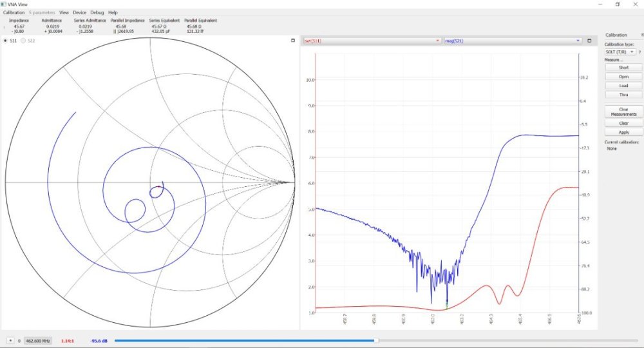Click the 462.600 MHz marker frequency field
The height and width of the screenshot is (348, 644).
pyautogui.click(x=38, y=340)
